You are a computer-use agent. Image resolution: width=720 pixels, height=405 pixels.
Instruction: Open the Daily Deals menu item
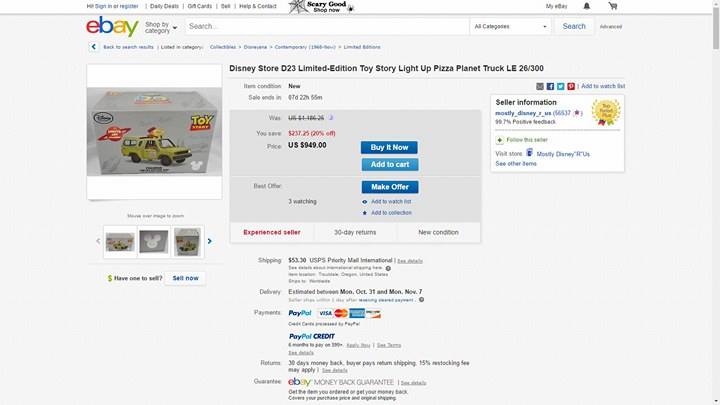[x=164, y=6]
